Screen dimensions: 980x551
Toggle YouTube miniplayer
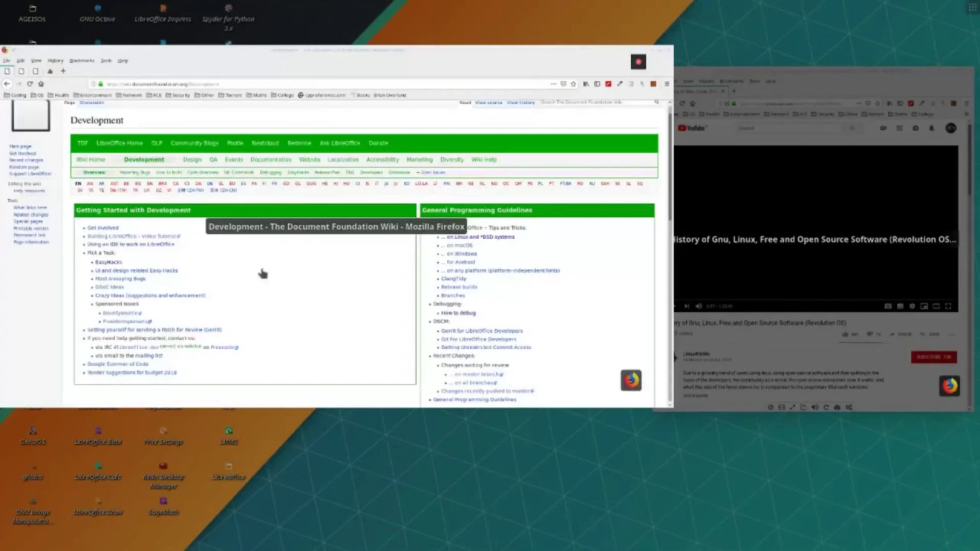point(924,306)
